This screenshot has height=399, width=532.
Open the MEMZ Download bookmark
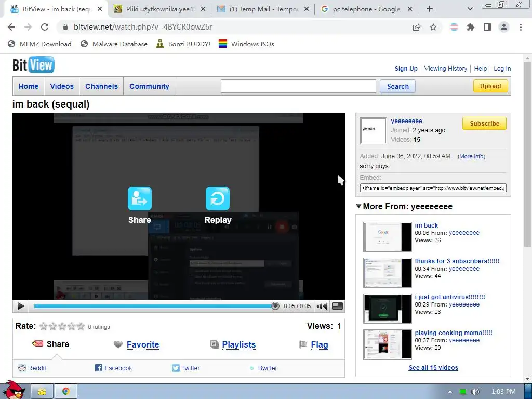(x=39, y=44)
